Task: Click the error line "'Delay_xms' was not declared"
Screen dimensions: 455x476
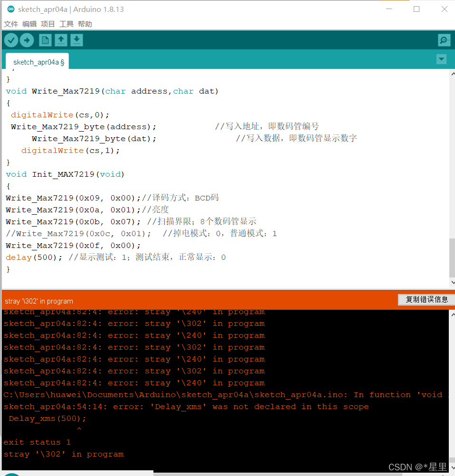Action: click(186, 407)
